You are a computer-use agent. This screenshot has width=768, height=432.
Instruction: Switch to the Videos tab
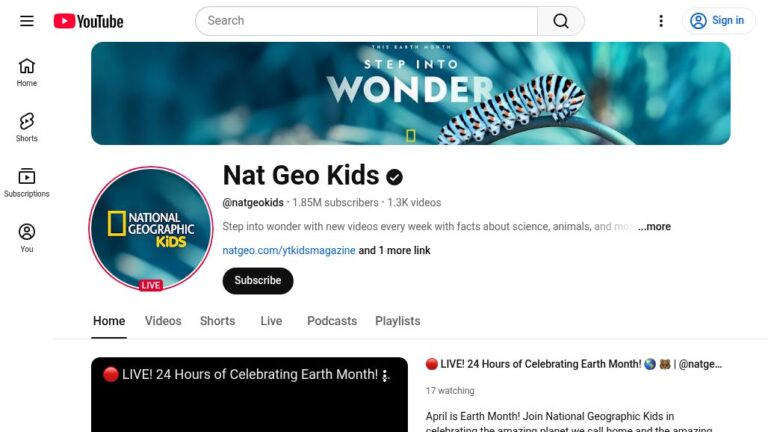(x=163, y=321)
